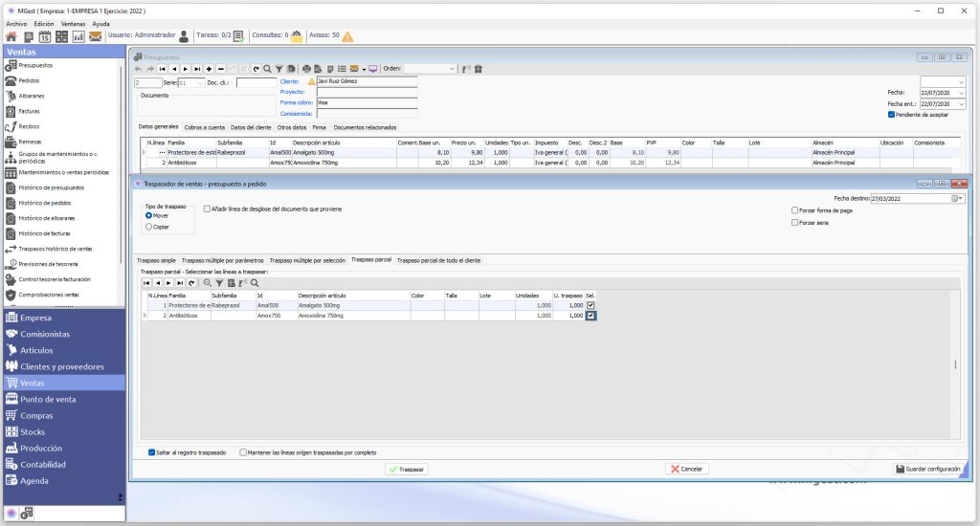Open the Orden dropdown in Presupuestos toolbar

click(452, 69)
